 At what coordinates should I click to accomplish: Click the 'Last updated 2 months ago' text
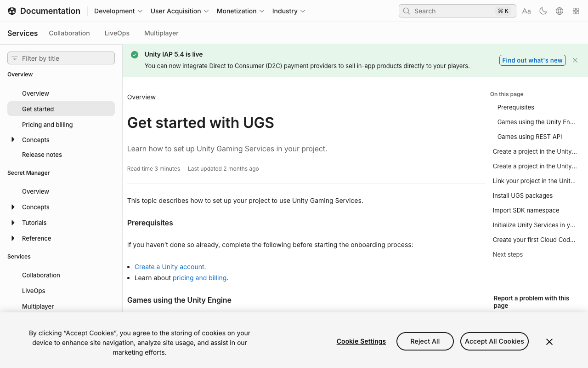[223, 169]
